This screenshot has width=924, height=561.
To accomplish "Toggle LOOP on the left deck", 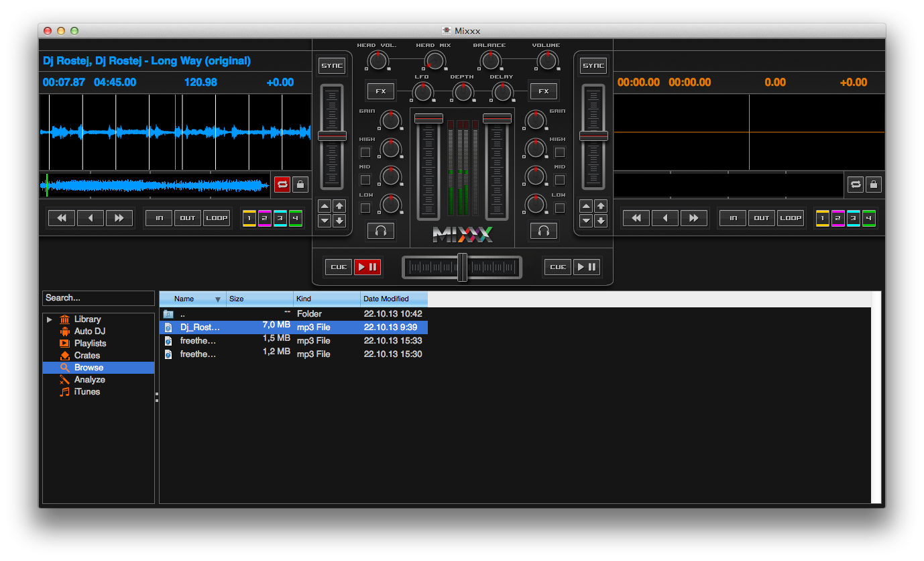I will [x=217, y=218].
